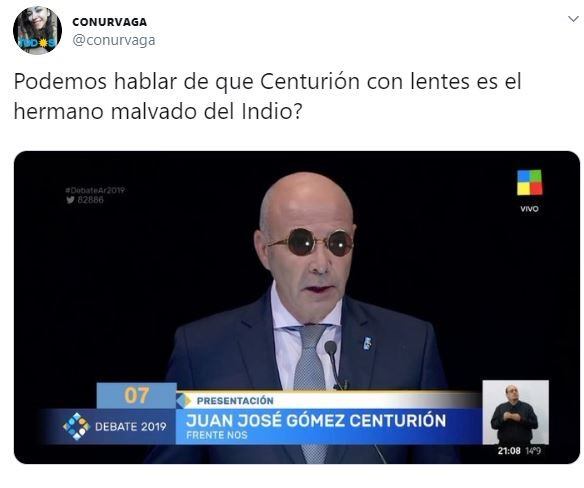Click the CONURVAGA display name

click(x=110, y=22)
